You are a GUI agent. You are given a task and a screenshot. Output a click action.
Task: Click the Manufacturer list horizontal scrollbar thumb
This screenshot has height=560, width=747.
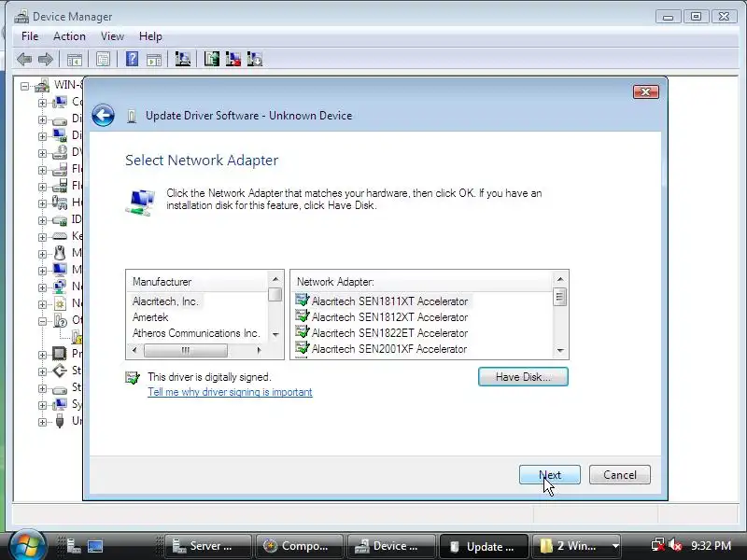[185, 351]
